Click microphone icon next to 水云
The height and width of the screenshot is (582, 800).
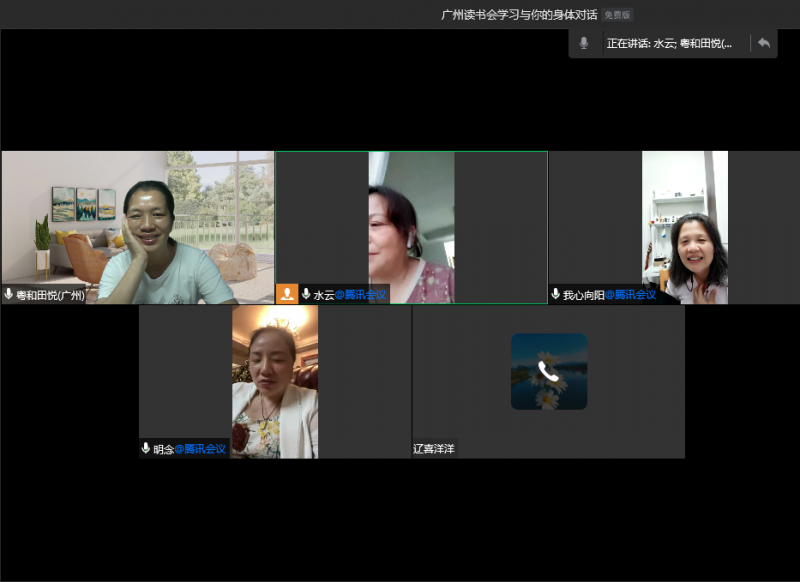pos(306,295)
